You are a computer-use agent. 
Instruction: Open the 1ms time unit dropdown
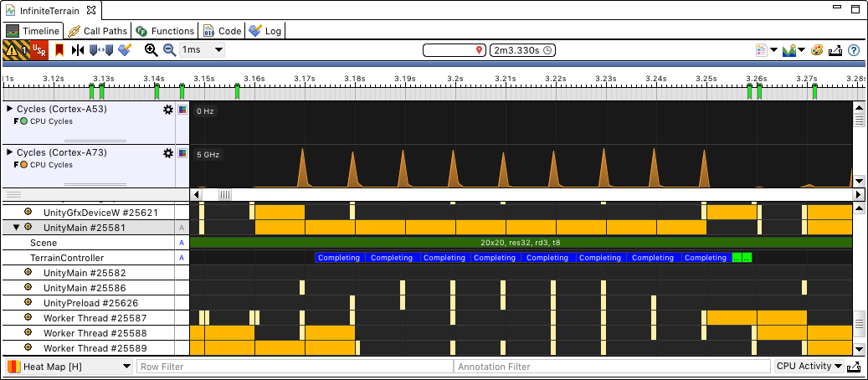202,50
